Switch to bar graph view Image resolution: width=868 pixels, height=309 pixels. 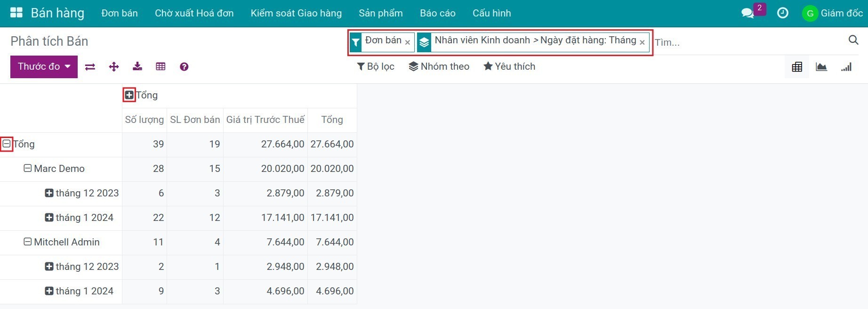[846, 67]
